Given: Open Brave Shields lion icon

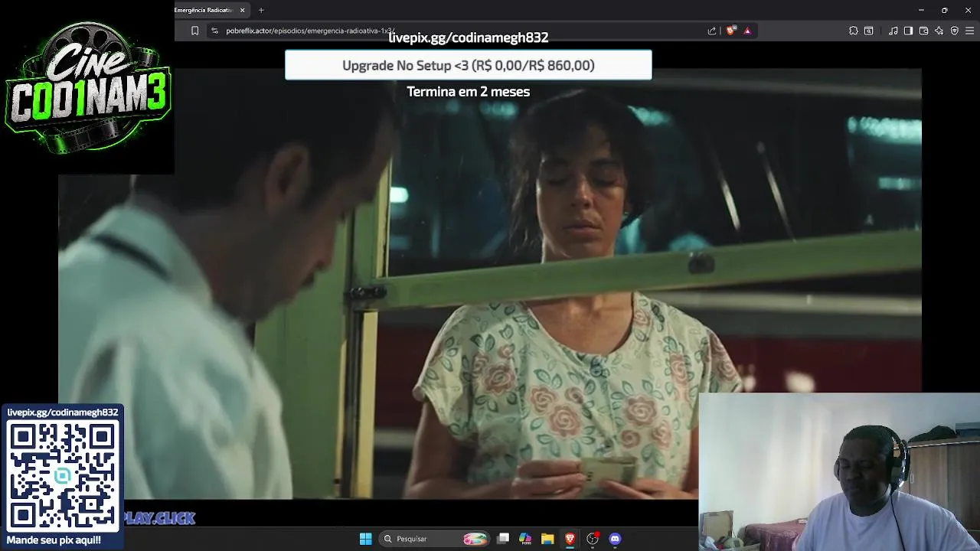Looking at the screenshot, I should pos(730,31).
